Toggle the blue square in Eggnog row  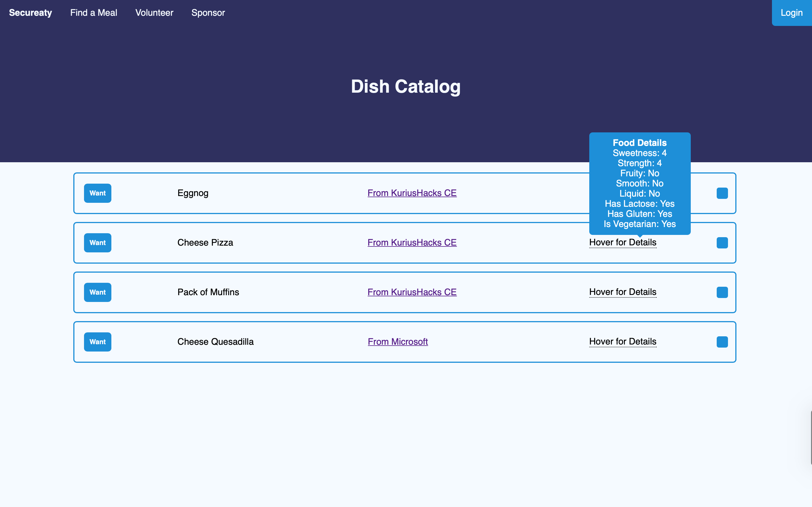[722, 193]
